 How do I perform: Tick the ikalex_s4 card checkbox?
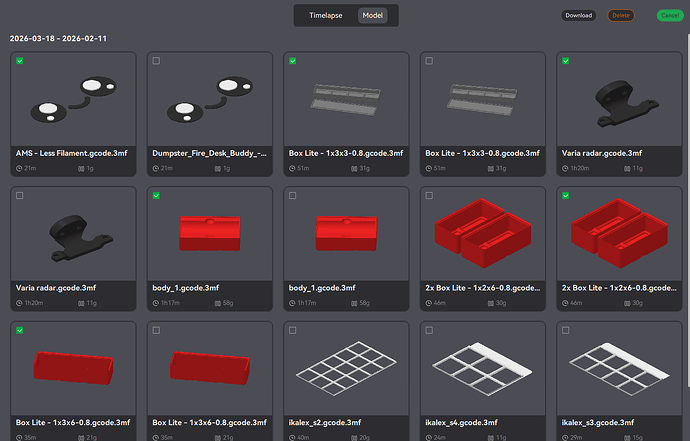click(x=429, y=330)
